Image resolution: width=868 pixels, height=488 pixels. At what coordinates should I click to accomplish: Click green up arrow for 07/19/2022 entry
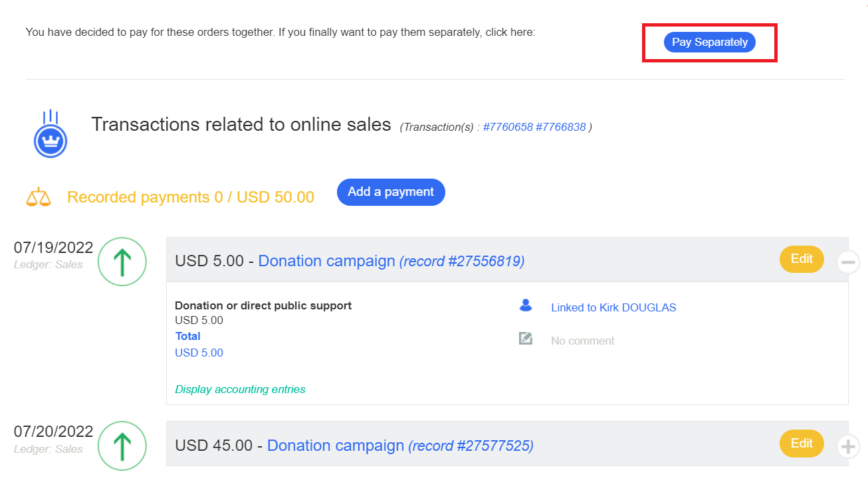pos(122,262)
